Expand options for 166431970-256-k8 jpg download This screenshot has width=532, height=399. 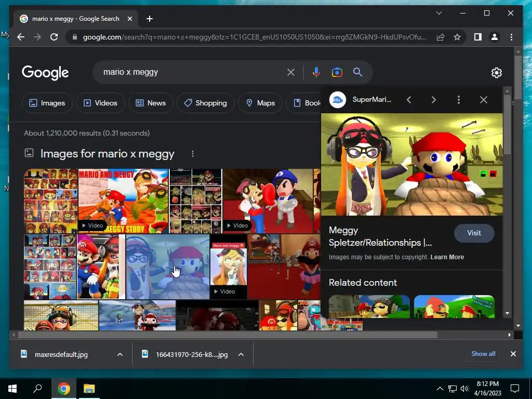click(241, 354)
